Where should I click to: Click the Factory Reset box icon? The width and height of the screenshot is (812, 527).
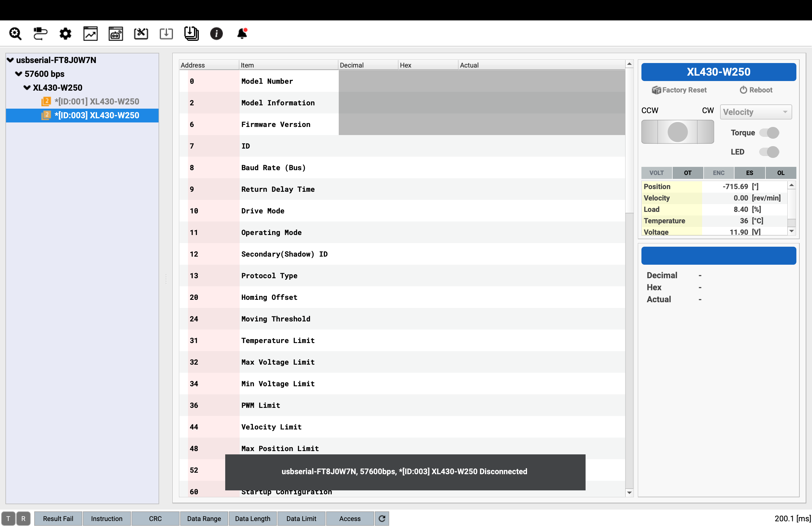click(656, 90)
